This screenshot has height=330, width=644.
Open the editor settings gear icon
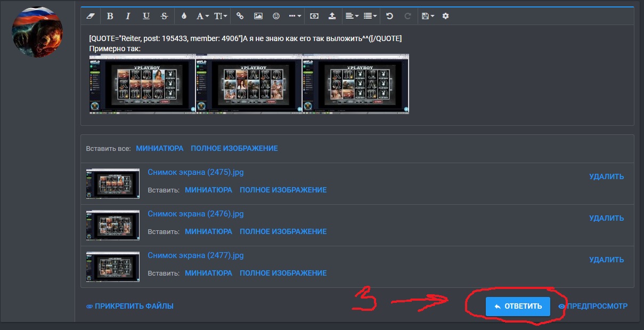446,16
